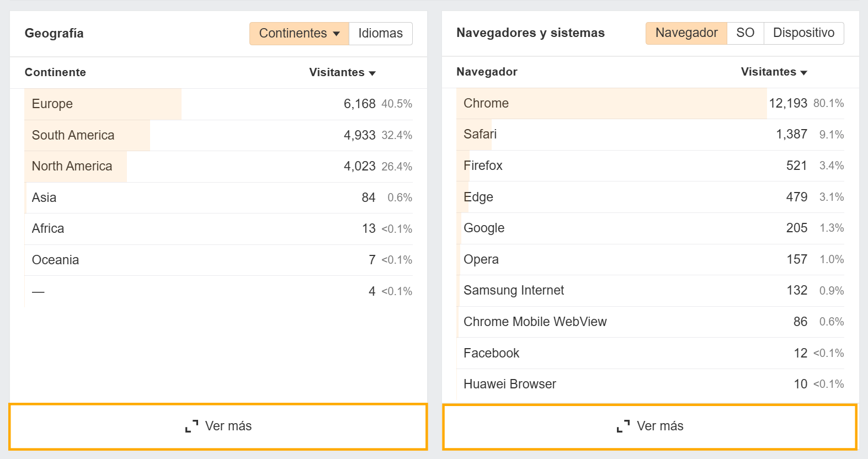Click the Continente column header
Viewport: 868px width, 459px height.
tap(55, 73)
